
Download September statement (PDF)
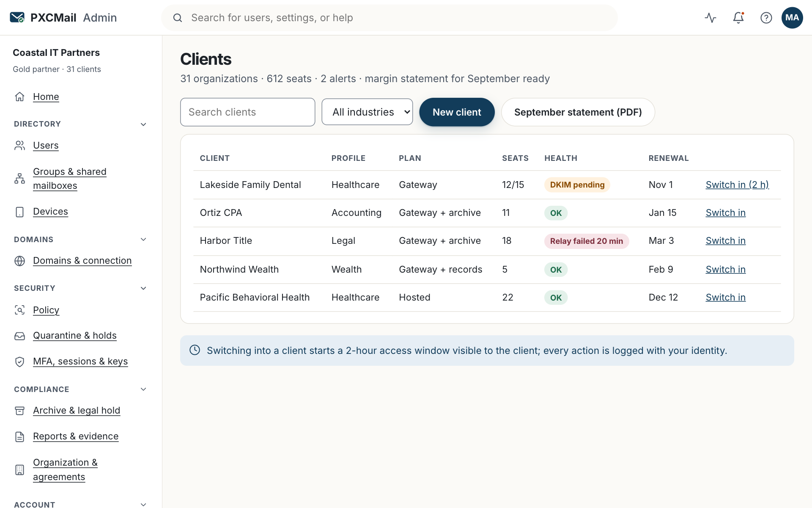578,112
